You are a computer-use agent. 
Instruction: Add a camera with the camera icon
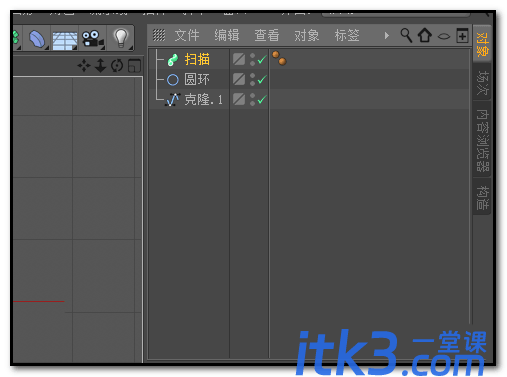pos(93,39)
